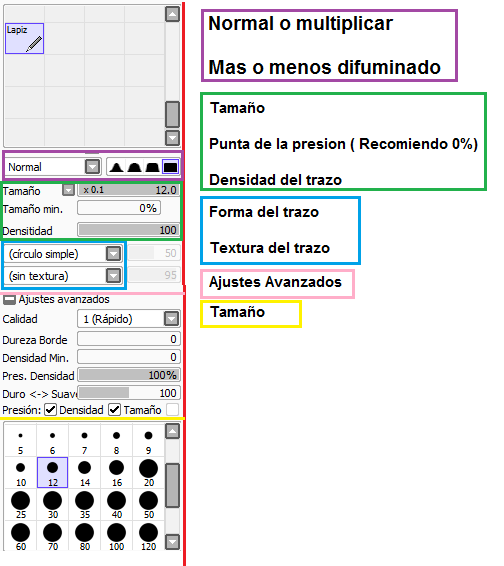Adjust the Densitidad slider at 100
The width and height of the screenshot is (504, 566).
pyautogui.click(x=129, y=230)
